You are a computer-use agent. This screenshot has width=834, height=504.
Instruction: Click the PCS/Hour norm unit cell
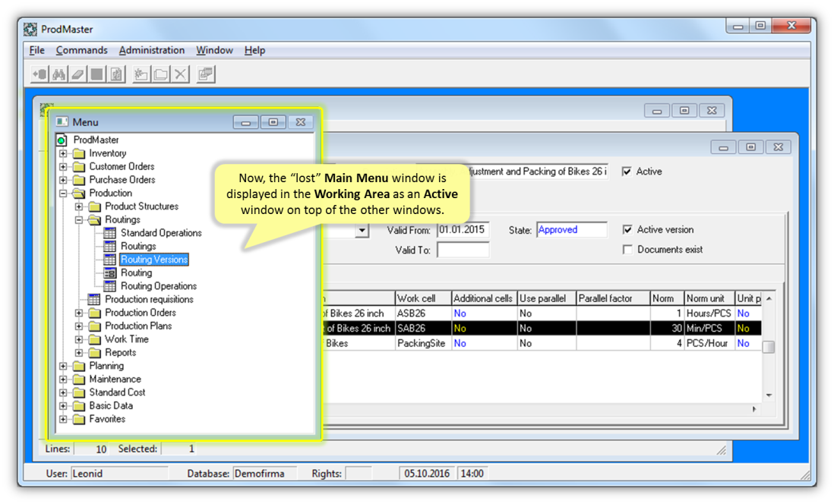[709, 343]
